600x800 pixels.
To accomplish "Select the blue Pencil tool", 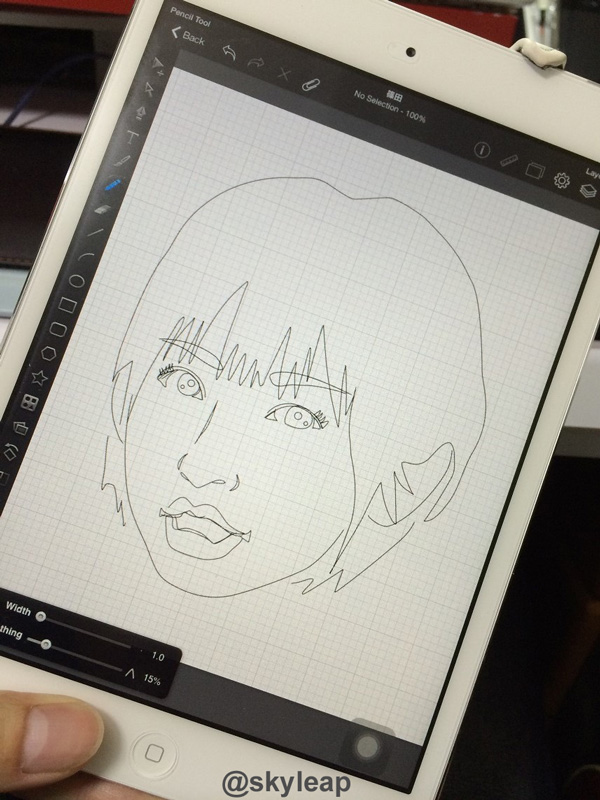I will (113, 185).
